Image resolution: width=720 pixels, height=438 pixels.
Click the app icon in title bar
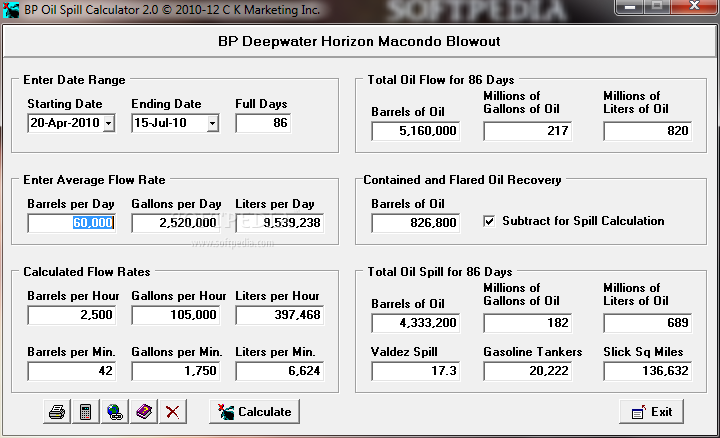tap(11, 9)
